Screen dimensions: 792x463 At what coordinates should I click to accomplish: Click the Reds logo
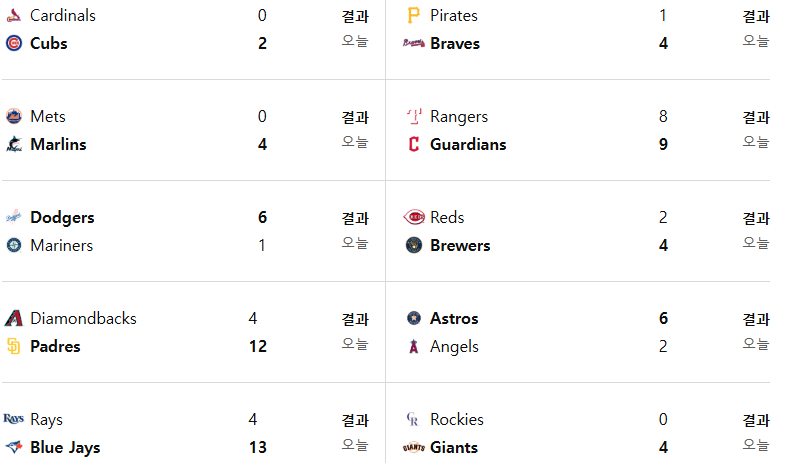[414, 217]
